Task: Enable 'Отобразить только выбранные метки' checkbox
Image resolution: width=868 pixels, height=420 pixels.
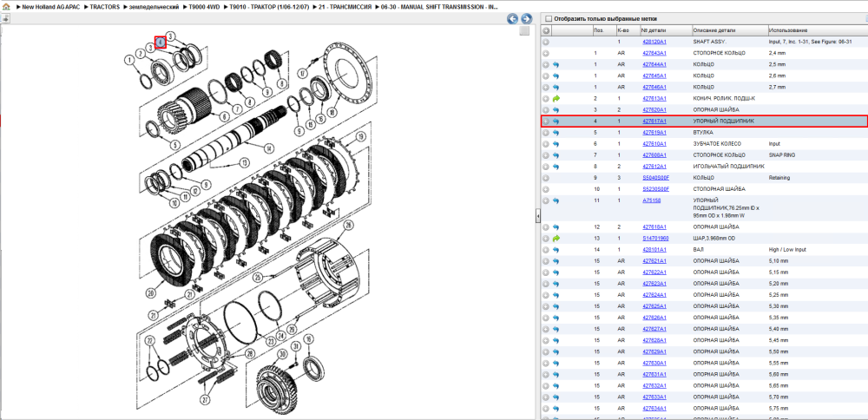Action: (548, 18)
